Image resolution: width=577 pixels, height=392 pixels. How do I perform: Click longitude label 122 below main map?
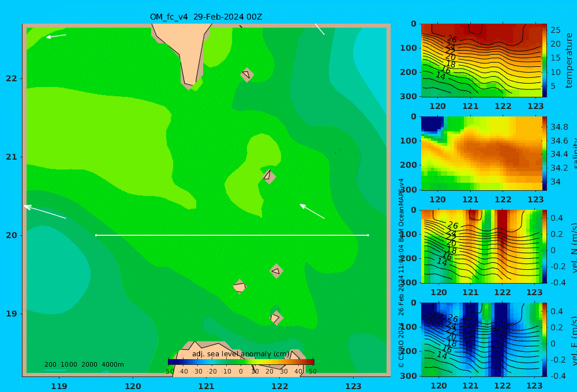tap(280, 386)
